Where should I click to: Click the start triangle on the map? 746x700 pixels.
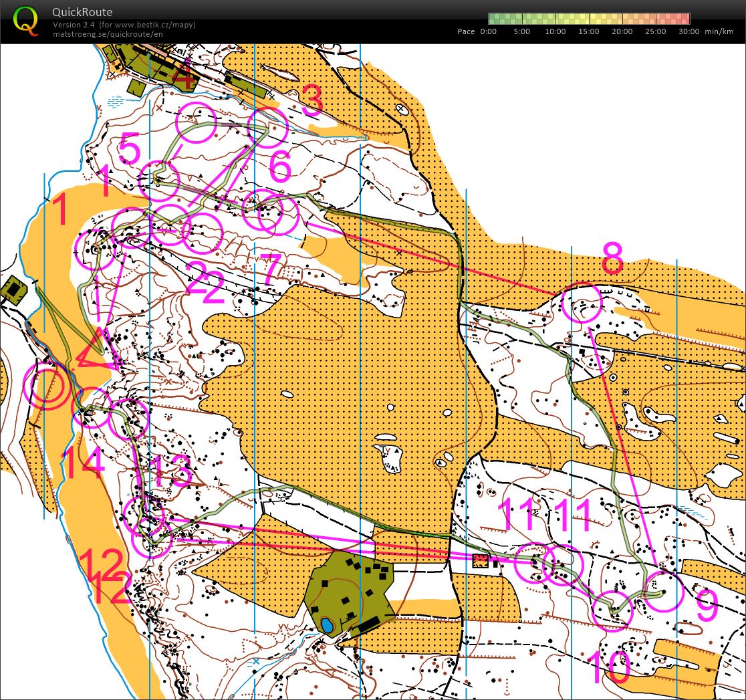click(x=98, y=351)
